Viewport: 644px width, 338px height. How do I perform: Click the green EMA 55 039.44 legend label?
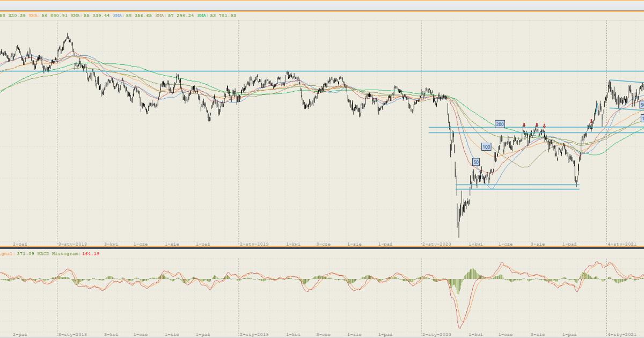point(90,16)
